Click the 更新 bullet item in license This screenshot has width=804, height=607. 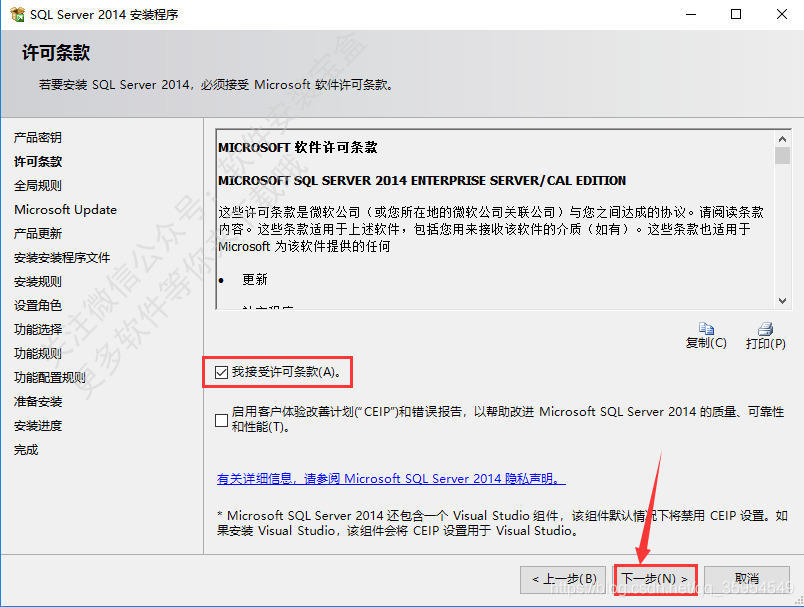click(255, 279)
